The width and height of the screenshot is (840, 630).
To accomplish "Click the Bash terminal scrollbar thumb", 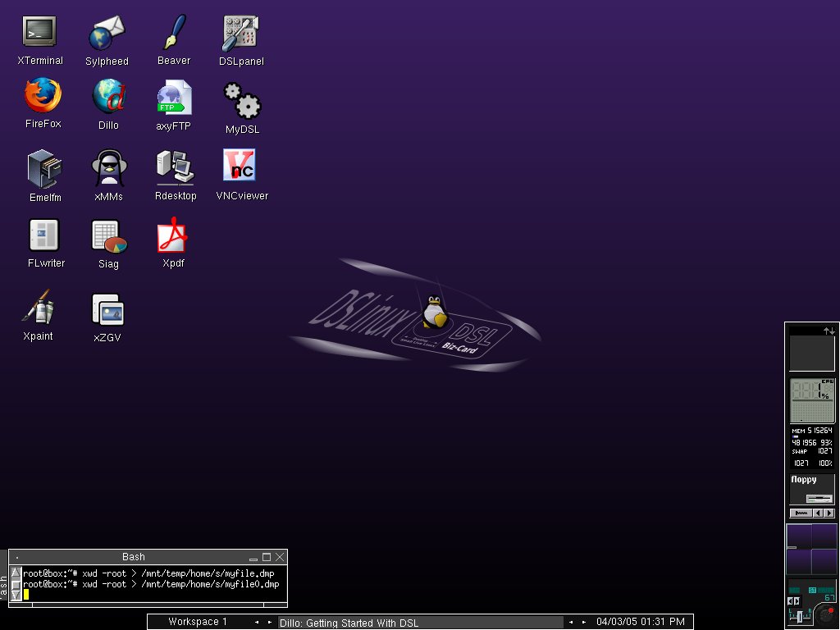I will click(16, 584).
